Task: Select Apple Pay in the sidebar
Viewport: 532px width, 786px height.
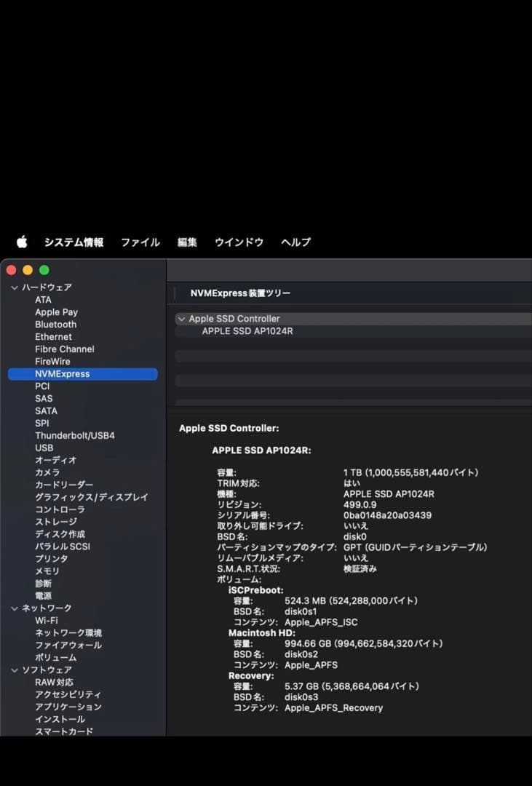Action: 56,311
